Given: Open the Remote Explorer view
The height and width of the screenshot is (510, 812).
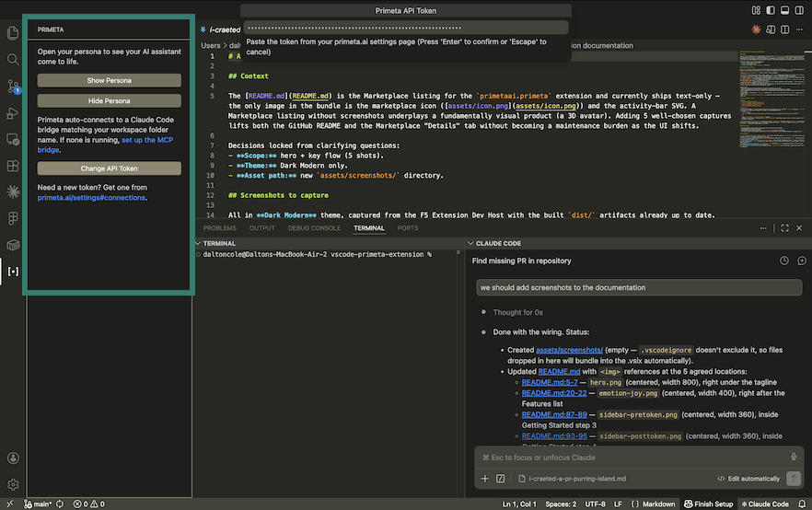Looking at the screenshot, I should click(x=13, y=139).
